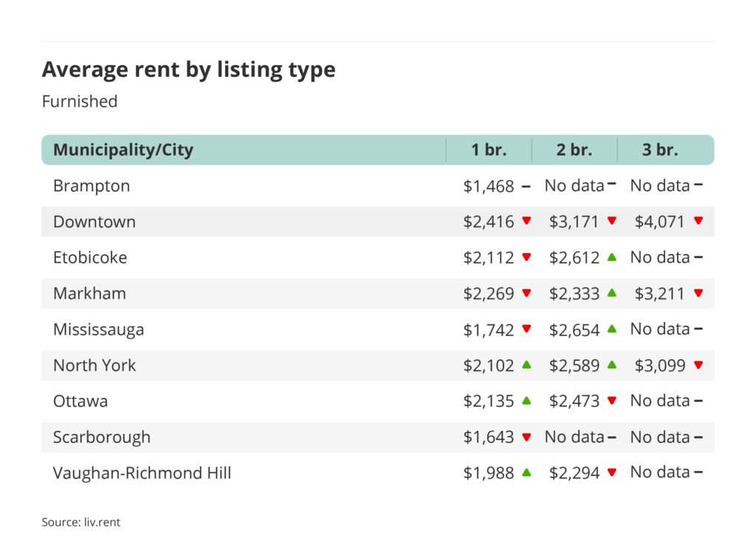Click the red down arrow next to Markham $3,211

click(698, 293)
